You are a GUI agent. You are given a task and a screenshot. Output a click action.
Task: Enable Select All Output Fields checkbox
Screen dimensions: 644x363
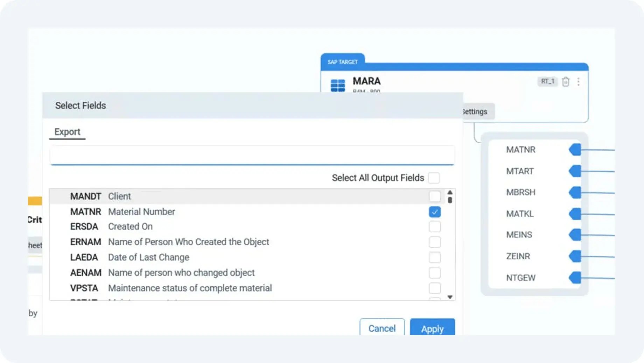pos(434,178)
